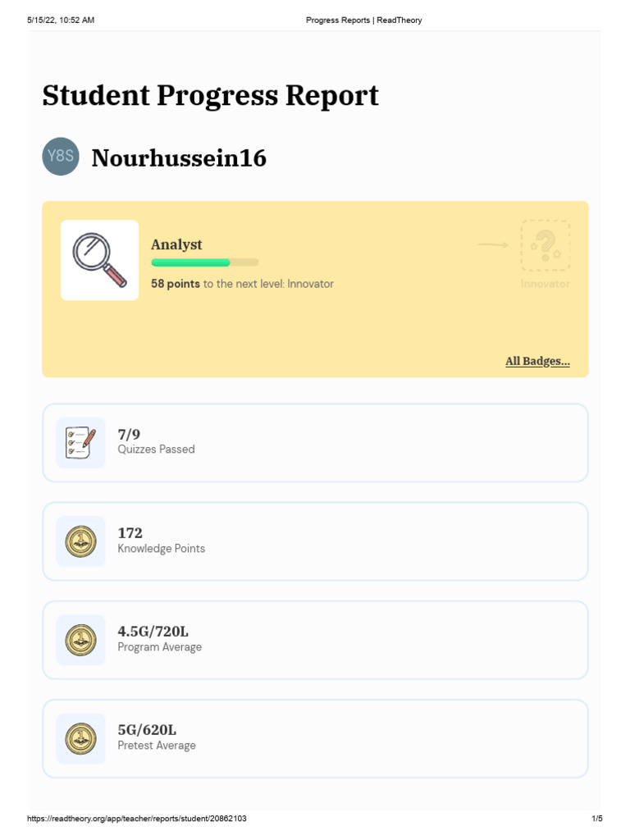Click the Analyst magnifying glass badge icon

99,260
